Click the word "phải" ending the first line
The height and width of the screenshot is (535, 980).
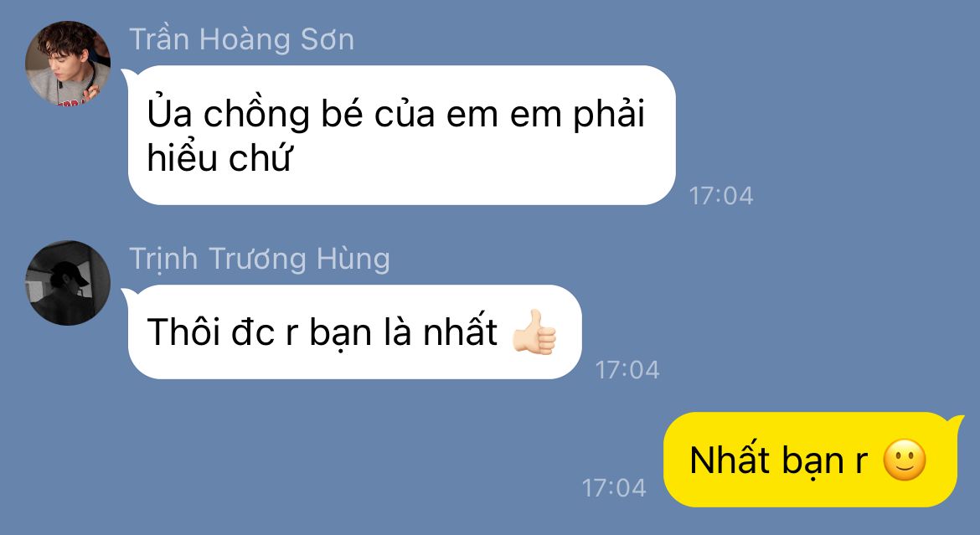point(609,115)
